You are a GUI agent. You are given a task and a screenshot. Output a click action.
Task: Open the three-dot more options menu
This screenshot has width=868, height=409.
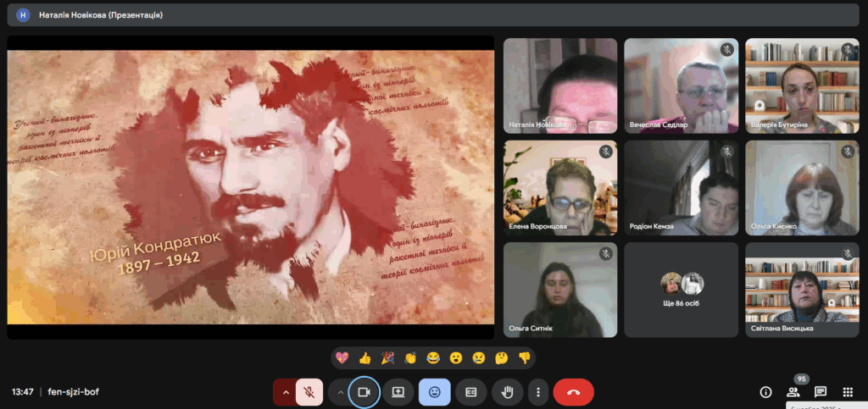538,392
